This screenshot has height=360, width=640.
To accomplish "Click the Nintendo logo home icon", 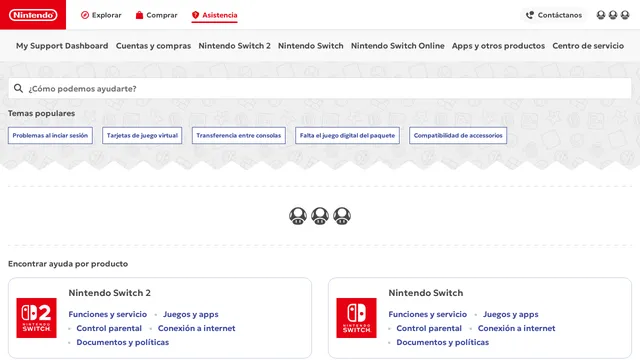I will point(33,15).
